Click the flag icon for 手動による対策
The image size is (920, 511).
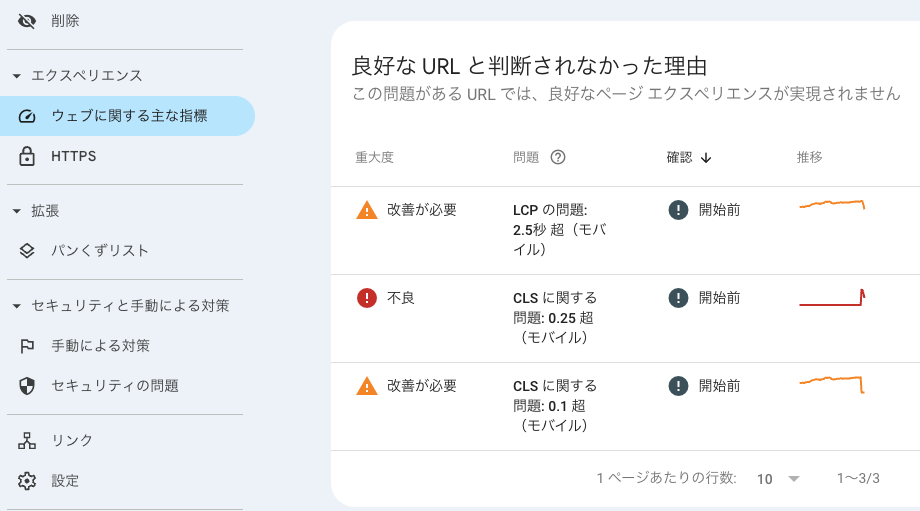(x=27, y=346)
